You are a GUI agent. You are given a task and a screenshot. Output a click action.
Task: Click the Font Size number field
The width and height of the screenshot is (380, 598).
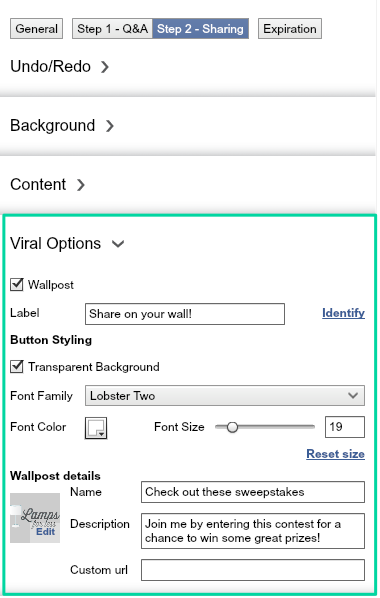pyautogui.click(x=345, y=427)
